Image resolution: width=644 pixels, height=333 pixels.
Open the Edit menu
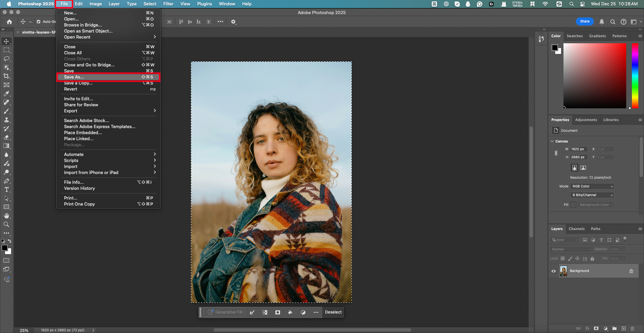click(78, 4)
